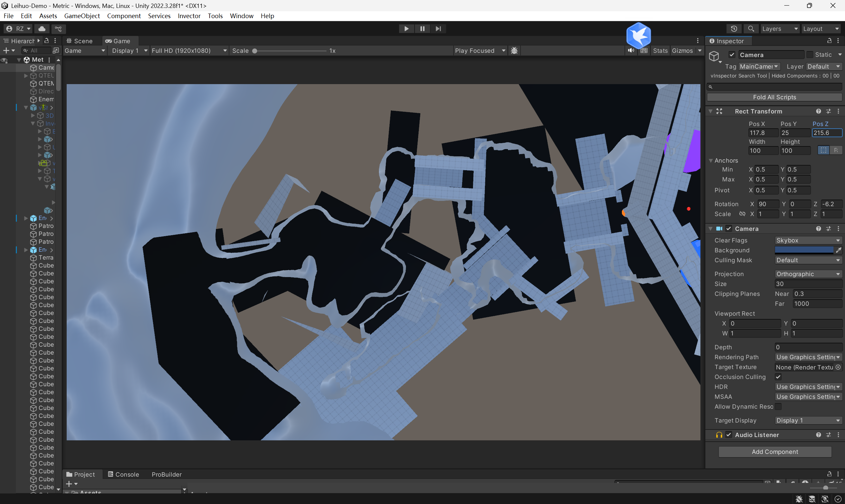Image resolution: width=845 pixels, height=504 pixels.
Task: Open Unity Cloud services icon
Action: point(42,29)
